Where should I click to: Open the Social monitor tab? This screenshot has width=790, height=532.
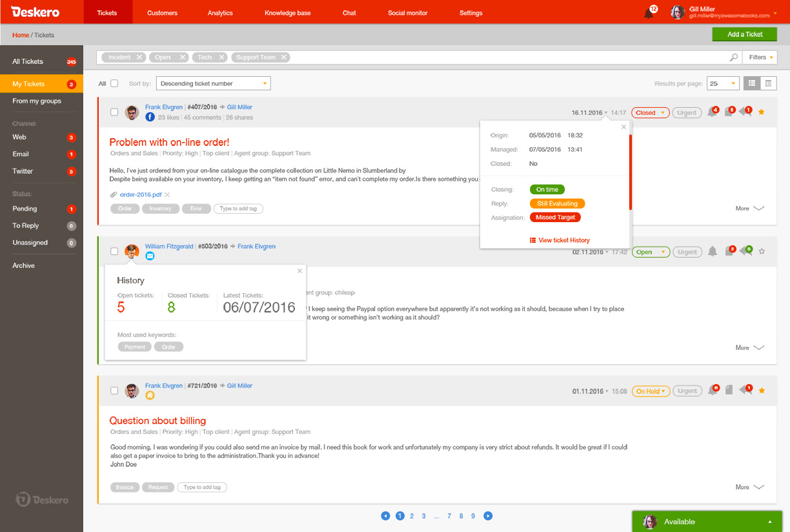pos(408,13)
